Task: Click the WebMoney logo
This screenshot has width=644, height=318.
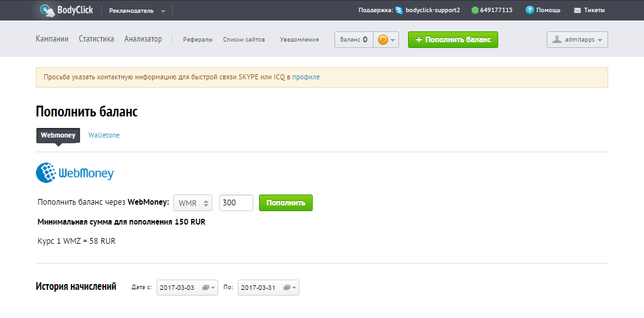Action: click(75, 173)
